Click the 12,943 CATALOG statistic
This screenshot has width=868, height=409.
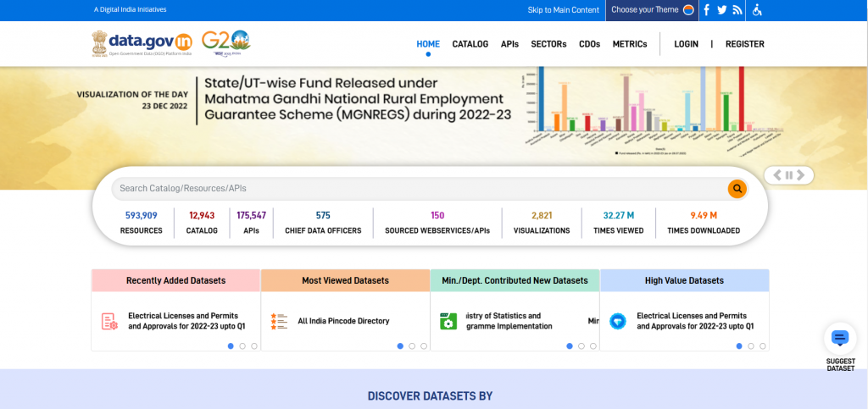point(202,223)
